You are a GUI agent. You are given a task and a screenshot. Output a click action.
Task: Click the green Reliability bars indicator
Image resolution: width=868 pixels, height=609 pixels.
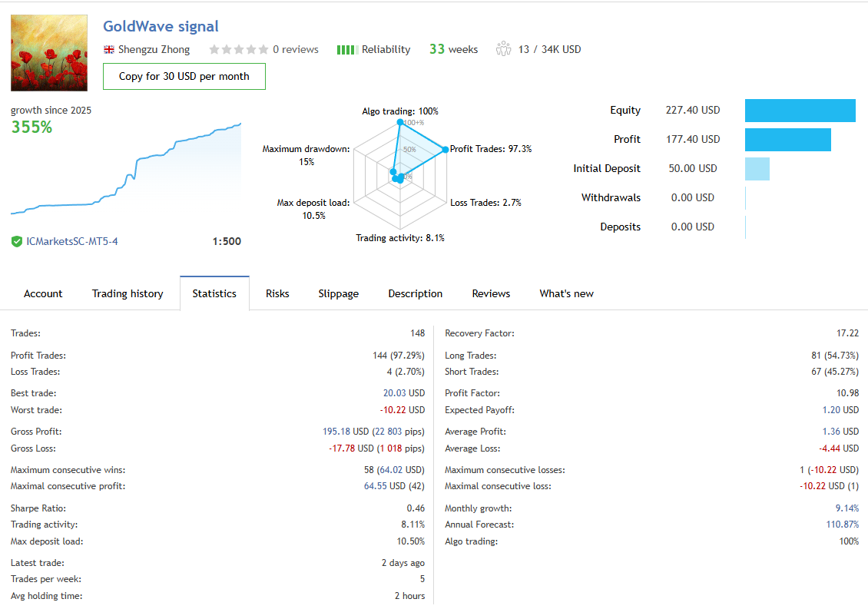347,49
